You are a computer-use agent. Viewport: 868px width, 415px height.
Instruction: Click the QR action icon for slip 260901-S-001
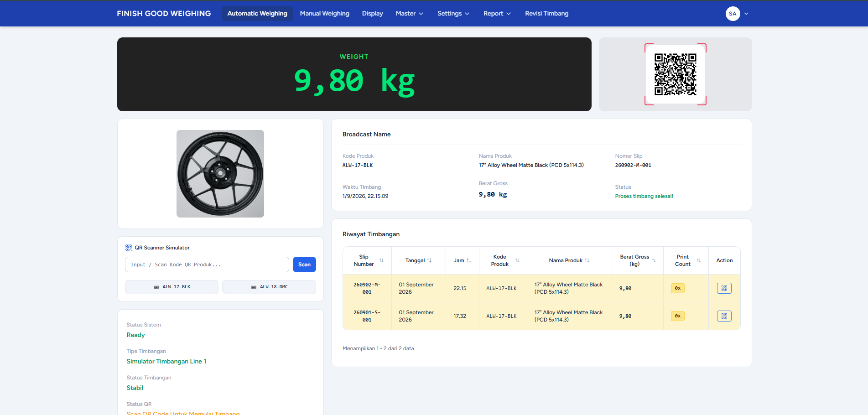724,316
